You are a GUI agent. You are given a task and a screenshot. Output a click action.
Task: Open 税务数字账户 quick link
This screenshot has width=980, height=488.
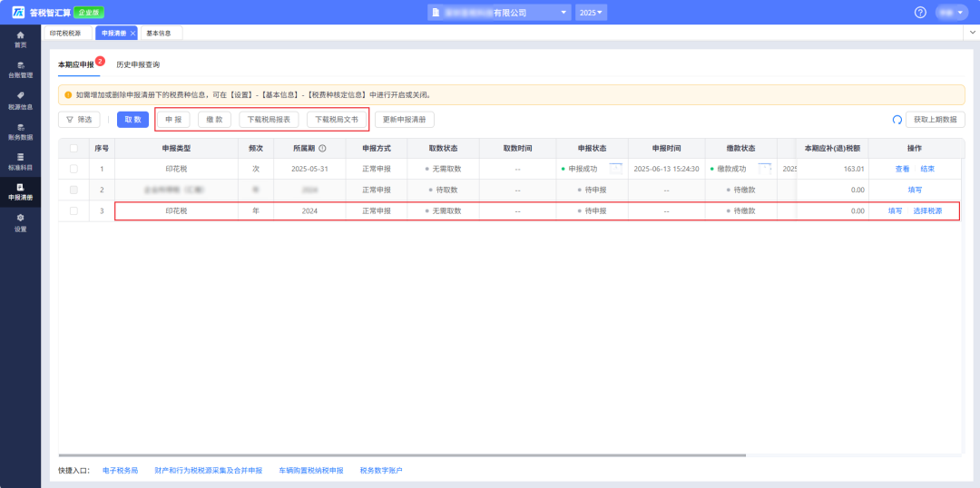[x=381, y=471]
